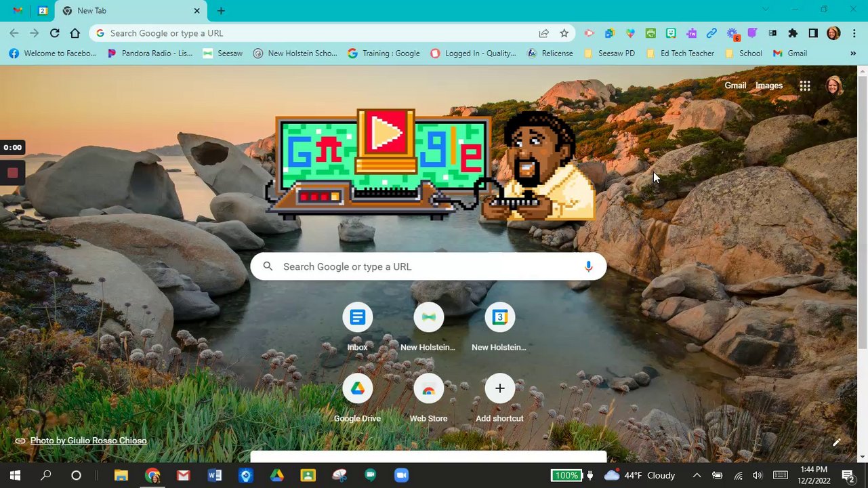Open the weather widget showing 44°F Cloudy
The height and width of the screenshot is (488, 868).
tap(639, 475)
